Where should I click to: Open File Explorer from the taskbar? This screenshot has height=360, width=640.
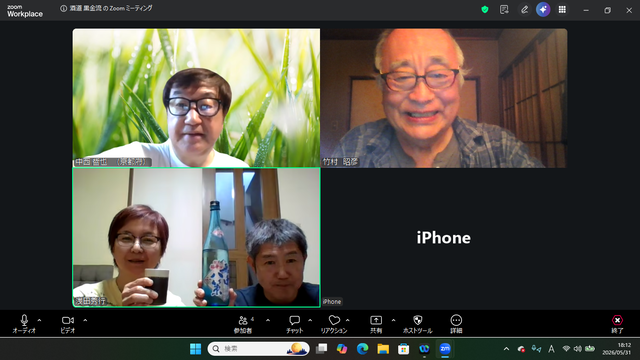[x=383, y=349]
